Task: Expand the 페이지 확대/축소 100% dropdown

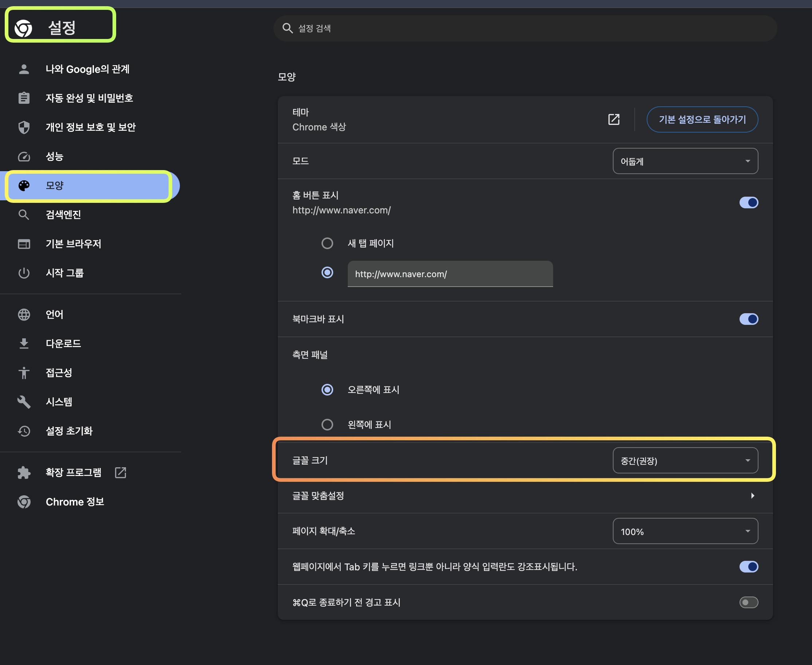Action: pyautogui.click(x=685, y=531)
